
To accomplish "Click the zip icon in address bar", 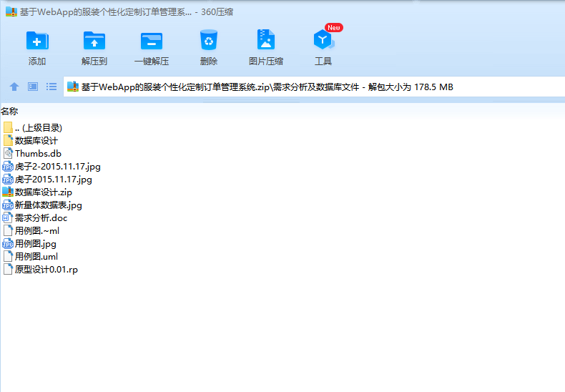I will [x=73, y=87].
